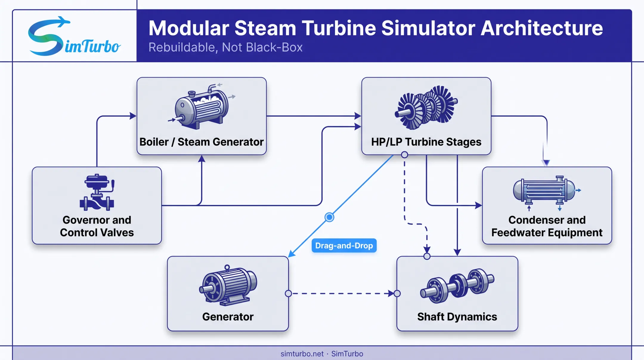Click the midpoint handle on the blue diagonal link

[329, 217]
